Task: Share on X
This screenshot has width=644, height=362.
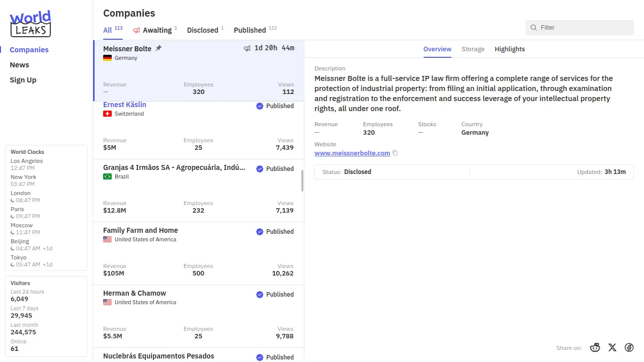Action: pyautogui.click(x=612, y=347)
